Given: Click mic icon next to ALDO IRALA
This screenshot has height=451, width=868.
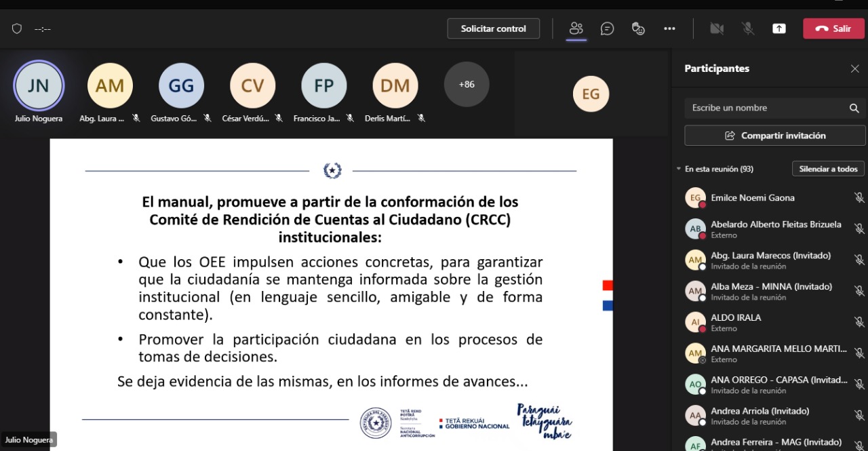Looking at the screenshot, I should 859,322.
